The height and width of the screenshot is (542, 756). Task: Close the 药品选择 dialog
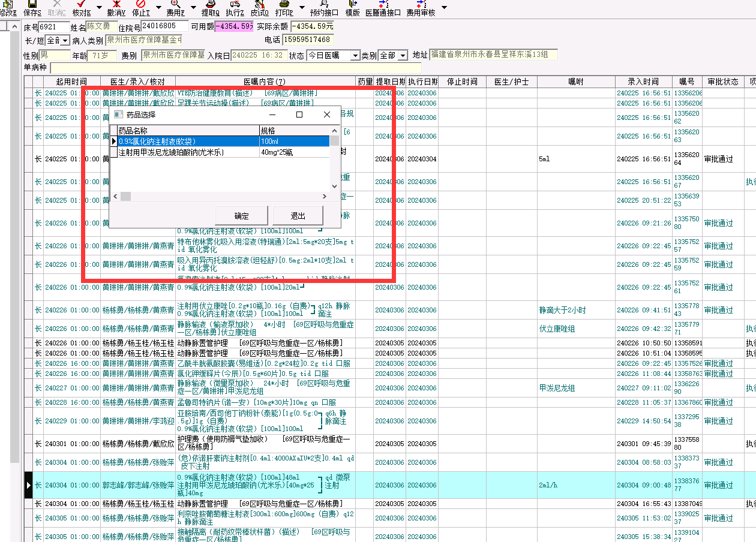coord(327,115)
